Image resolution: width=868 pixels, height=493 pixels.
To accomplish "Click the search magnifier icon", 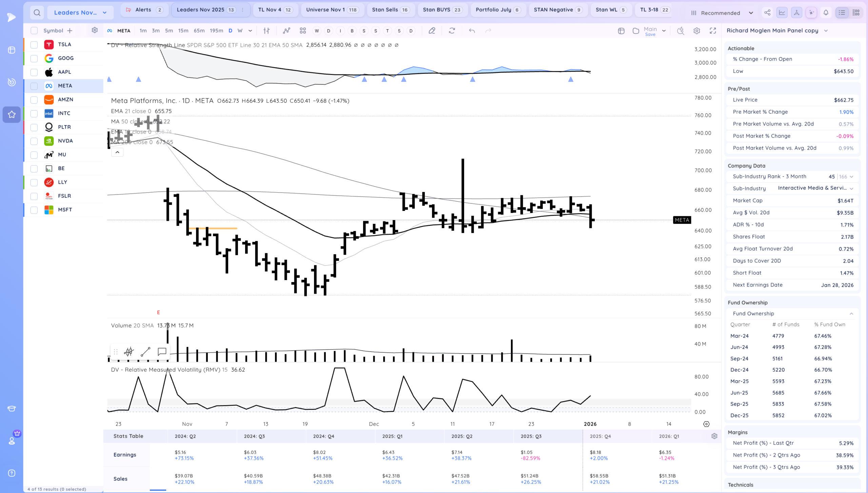I will tap(37, 13).
